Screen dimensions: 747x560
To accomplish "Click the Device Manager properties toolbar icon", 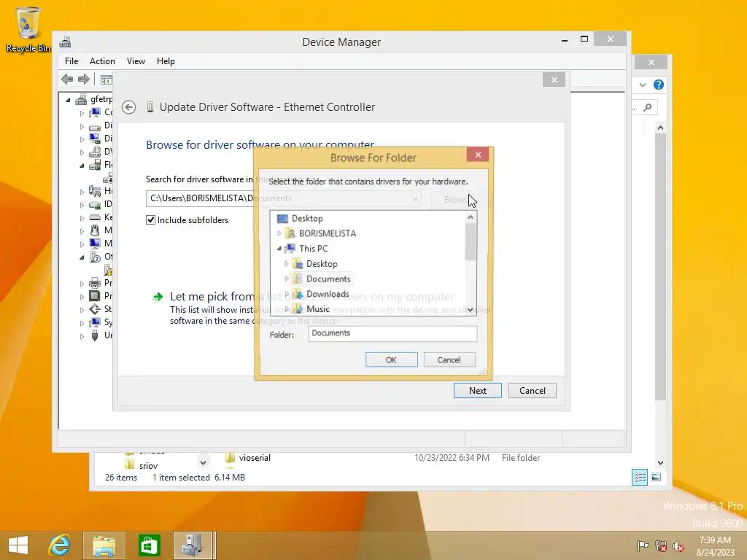I will click(107, 79).
